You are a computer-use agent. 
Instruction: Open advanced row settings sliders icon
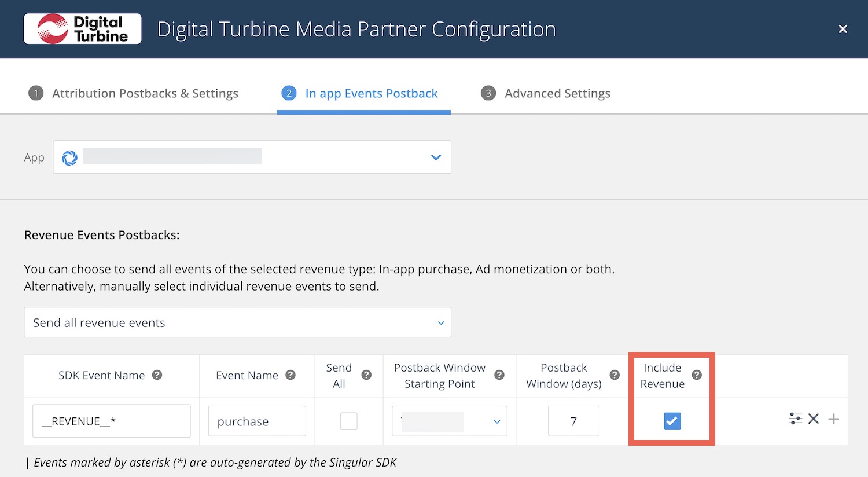click(x=796, y=419)
